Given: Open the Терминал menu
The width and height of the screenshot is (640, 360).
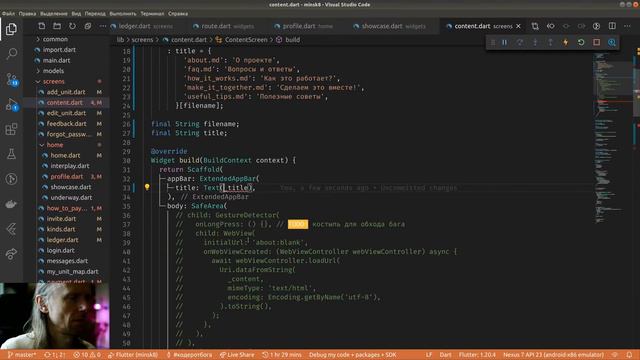Looking at the screenshot, I should point(152,13).
